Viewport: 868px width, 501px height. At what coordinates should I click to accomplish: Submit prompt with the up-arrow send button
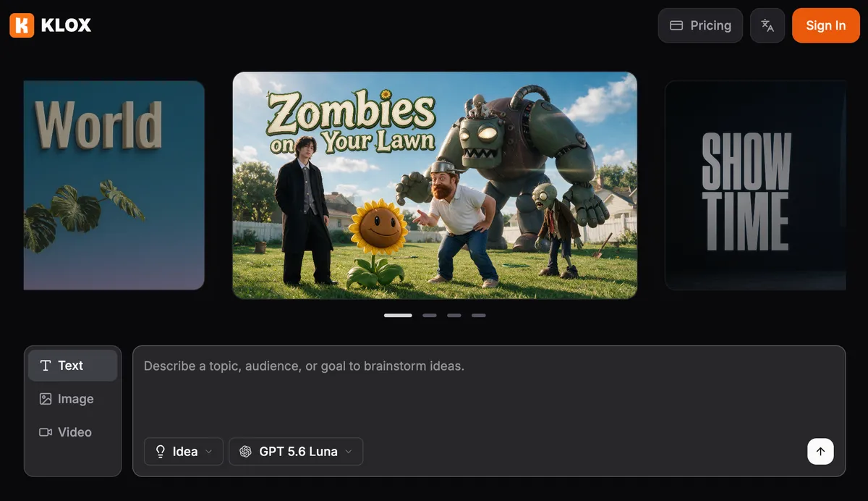click(820, 451)
